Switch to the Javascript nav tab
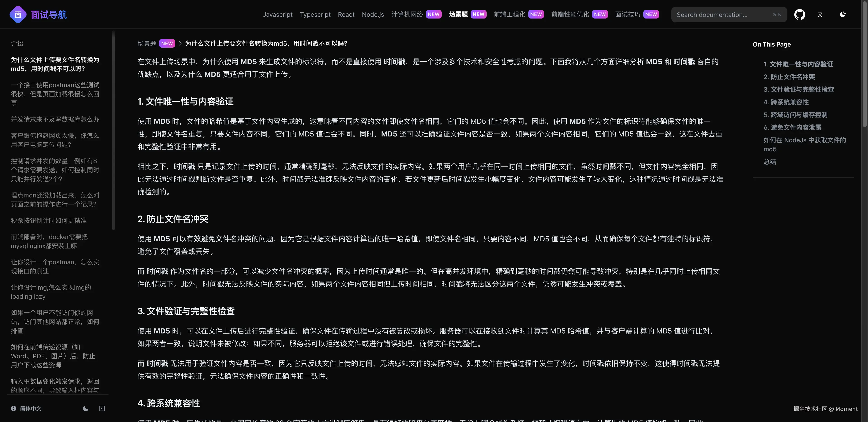 [x=277, y=14]
